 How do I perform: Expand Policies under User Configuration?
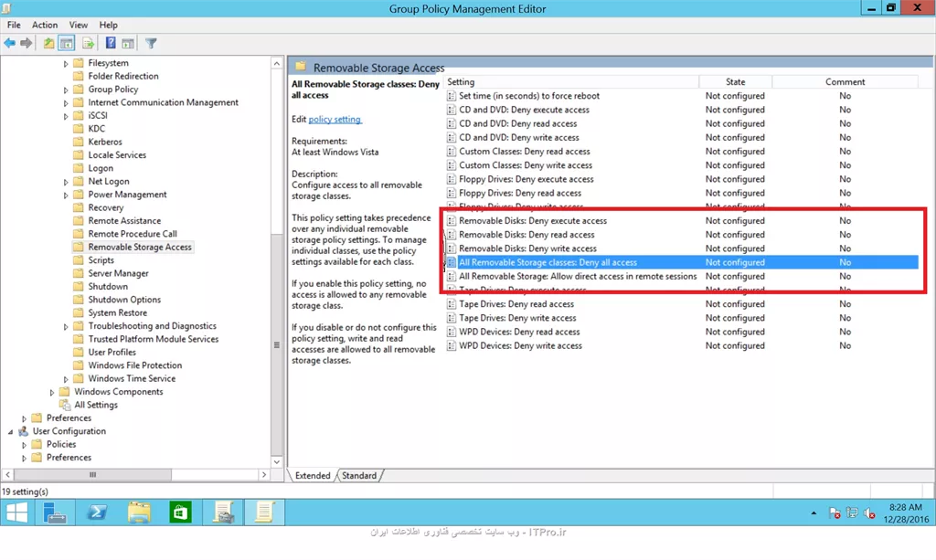click(24, 444)
